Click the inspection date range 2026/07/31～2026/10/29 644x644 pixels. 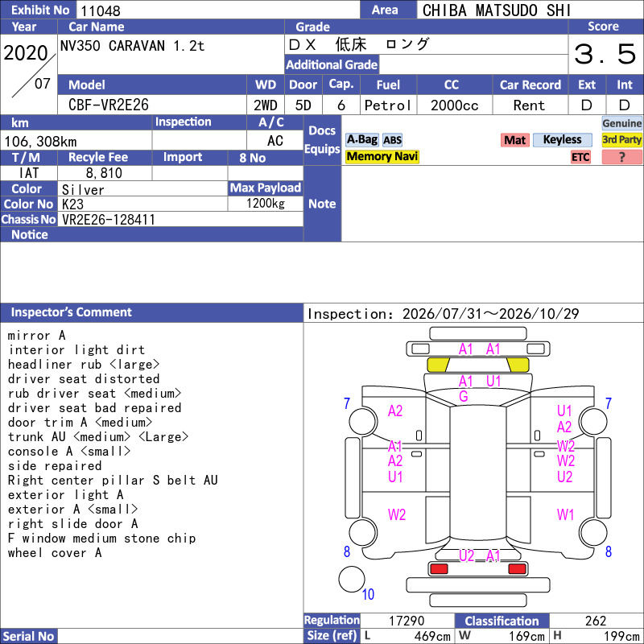pyautogui.click(x=490, y=314)
